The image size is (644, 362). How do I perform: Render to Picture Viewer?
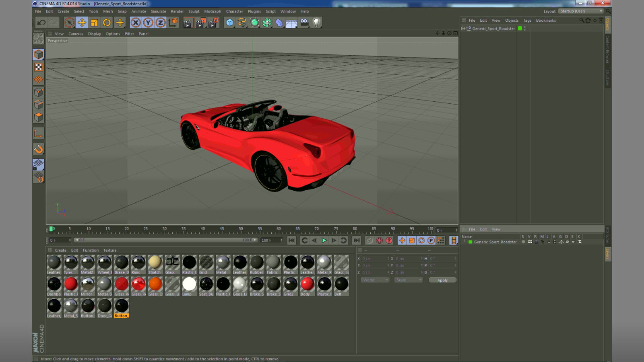[x=200, y=23]
